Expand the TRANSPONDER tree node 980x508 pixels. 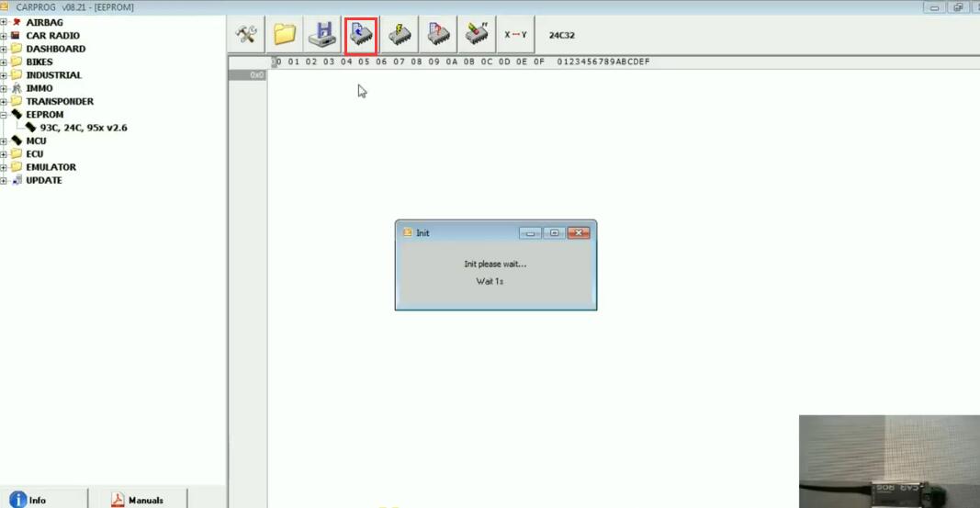click(4, 101)
